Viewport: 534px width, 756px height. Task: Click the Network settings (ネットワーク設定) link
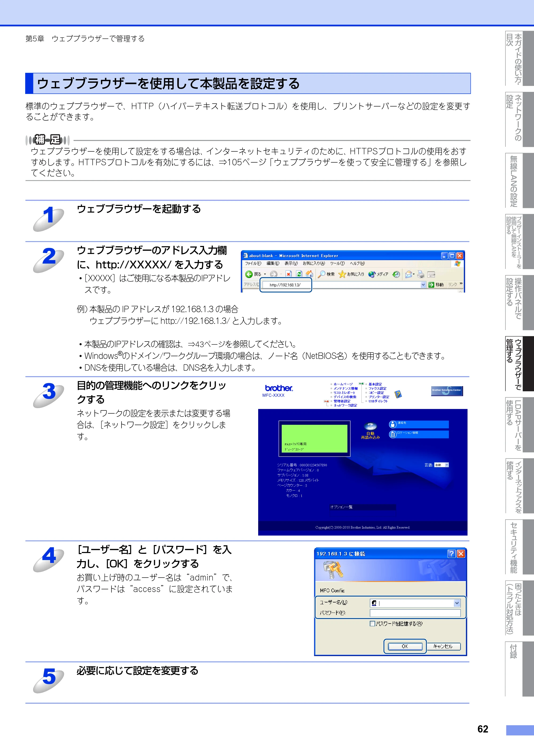pos(345,405)
